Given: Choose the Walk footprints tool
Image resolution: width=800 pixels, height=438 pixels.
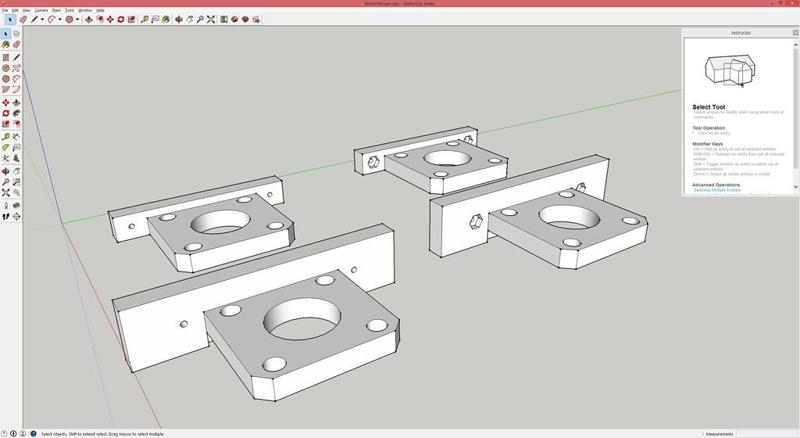Looking at the screenshot, I should tap(6, 216).
